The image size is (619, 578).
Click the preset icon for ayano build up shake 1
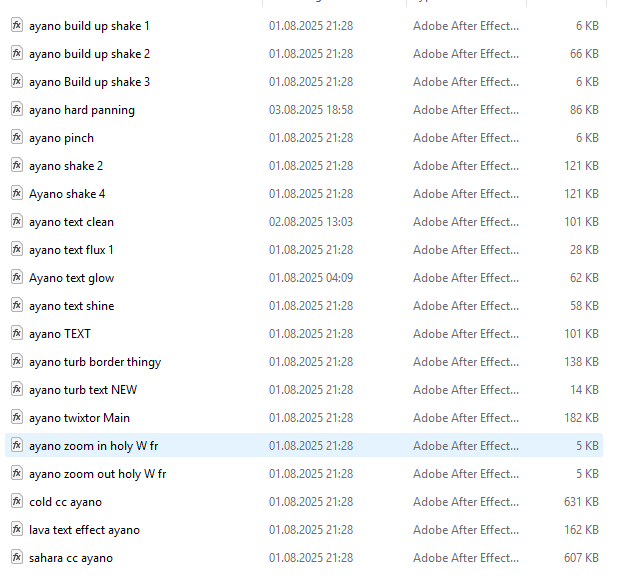click(17, 25)
